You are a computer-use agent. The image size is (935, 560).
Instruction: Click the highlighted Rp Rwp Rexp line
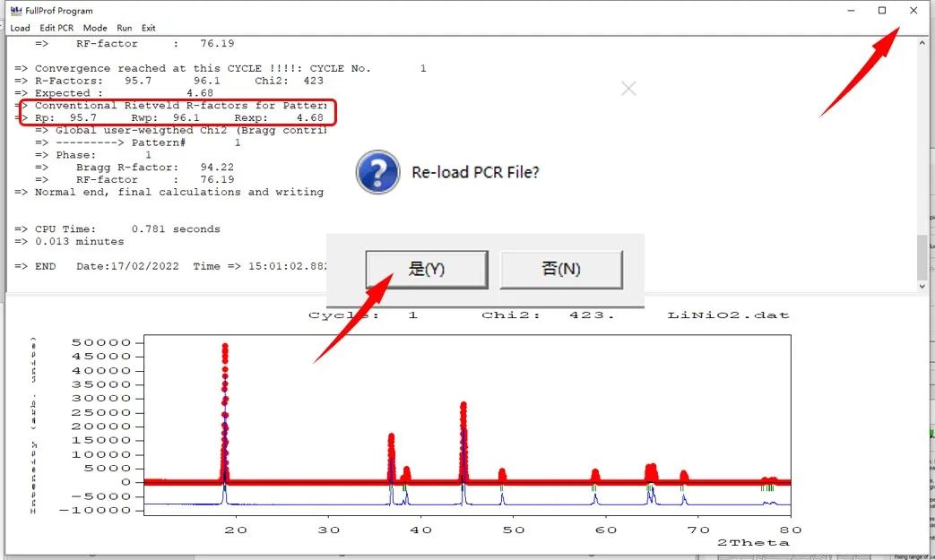pyautogui.click(x=177, y=117)
